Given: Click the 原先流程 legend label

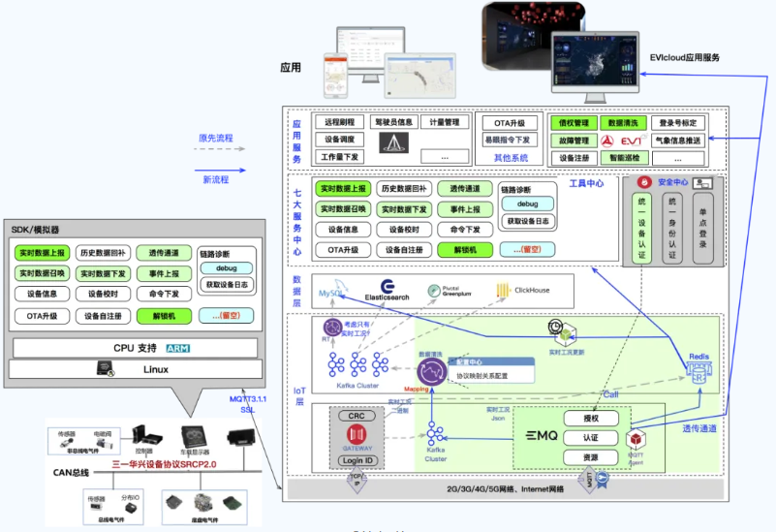Looking at the screenshot, I should click(216, 138).
